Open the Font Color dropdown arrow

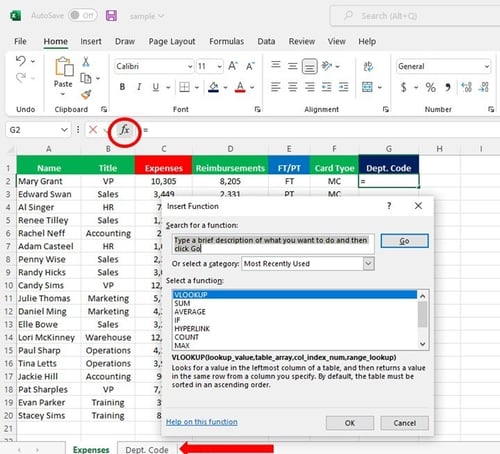click(252, 87)
